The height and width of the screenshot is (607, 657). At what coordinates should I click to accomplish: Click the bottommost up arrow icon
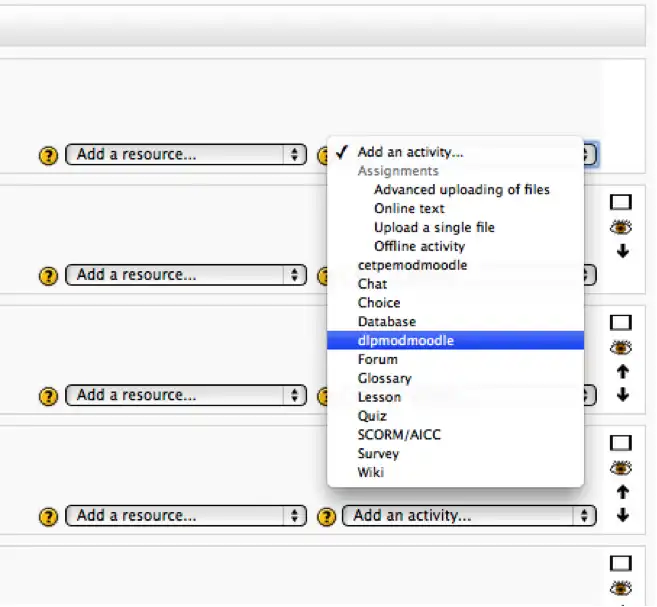point(622,492)
